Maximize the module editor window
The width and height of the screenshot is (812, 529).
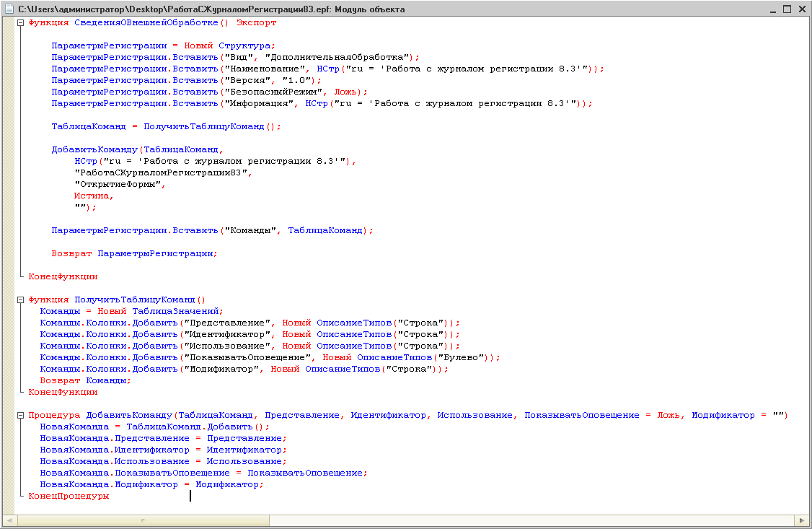[x=787, y=9]
